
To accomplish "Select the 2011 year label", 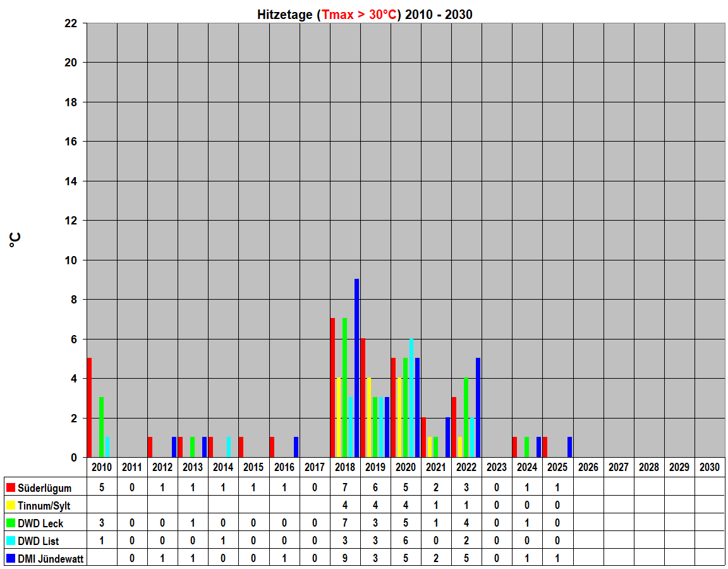I will (131, 467).
